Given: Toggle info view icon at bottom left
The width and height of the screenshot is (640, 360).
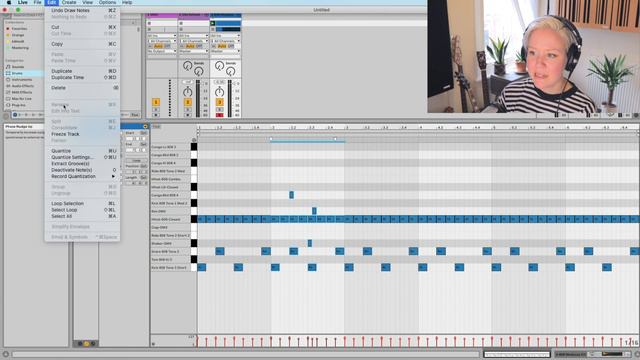Looking at the screenshot, I should pyautogui.click(x=5, y=354).
